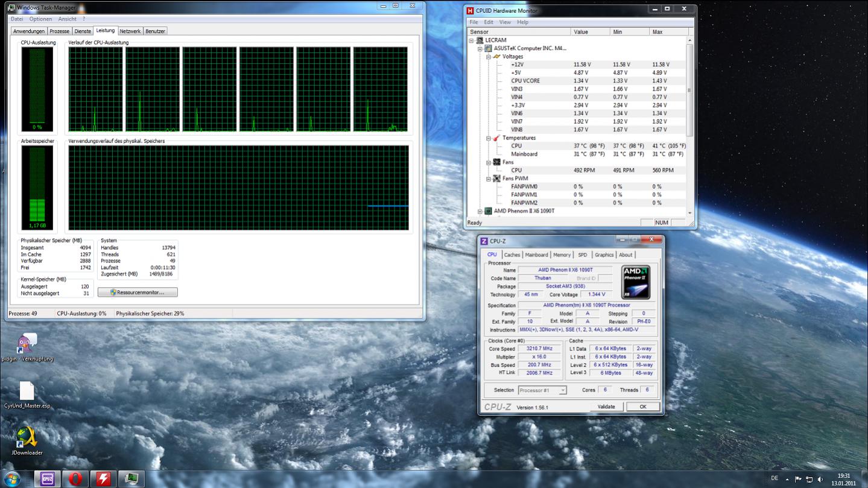The image size is (868, 488).
Task: Collapse the Fans PWM group in HWMonitor
Action: point(489,179)
